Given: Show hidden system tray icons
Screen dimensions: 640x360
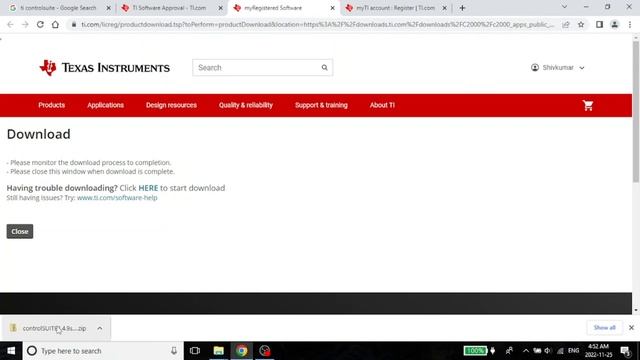Looking at the screenshot, I should click(526, 351).
